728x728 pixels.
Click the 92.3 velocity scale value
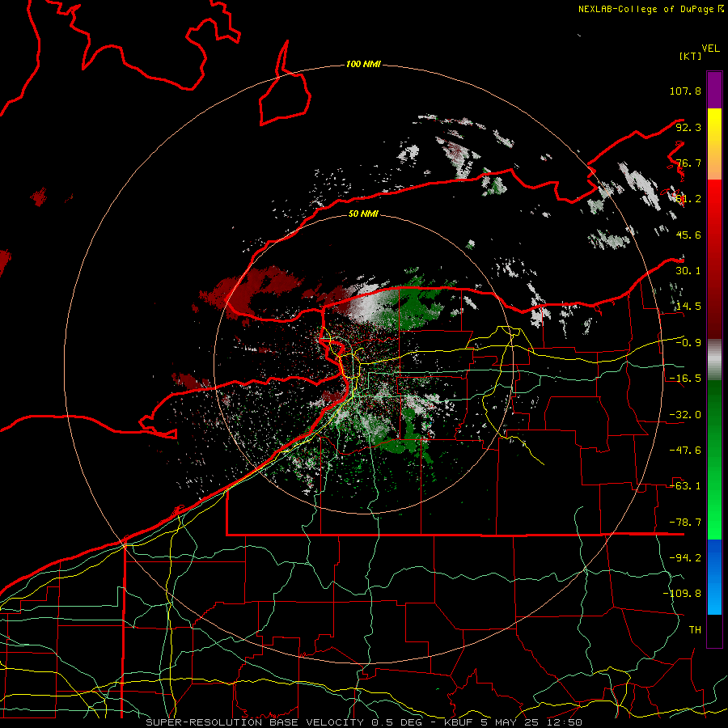pos(688,127)
